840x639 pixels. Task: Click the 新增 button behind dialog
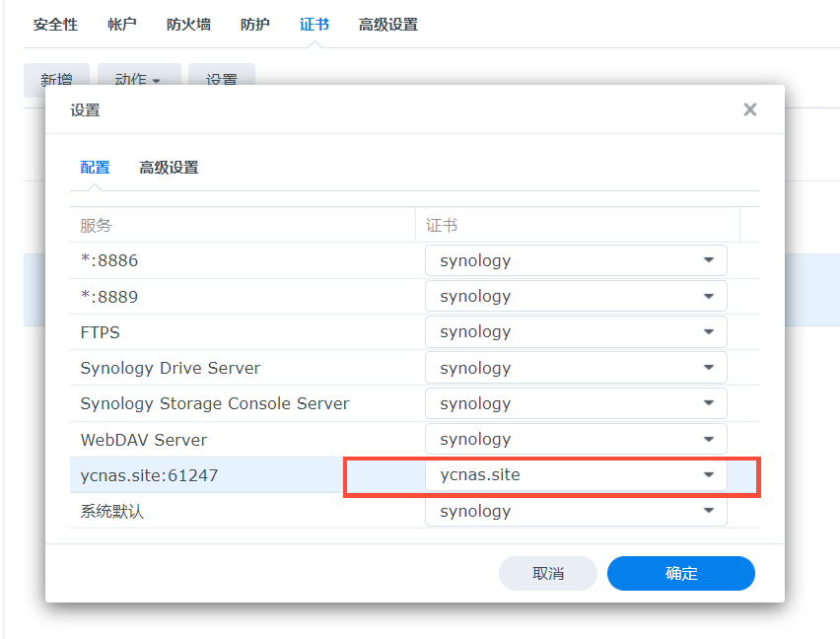click(56, 76)
